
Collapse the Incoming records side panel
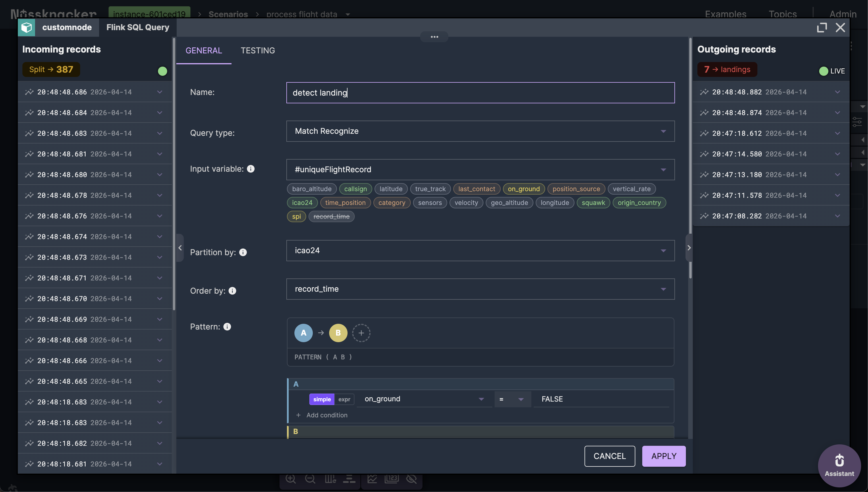click(180, 248)
